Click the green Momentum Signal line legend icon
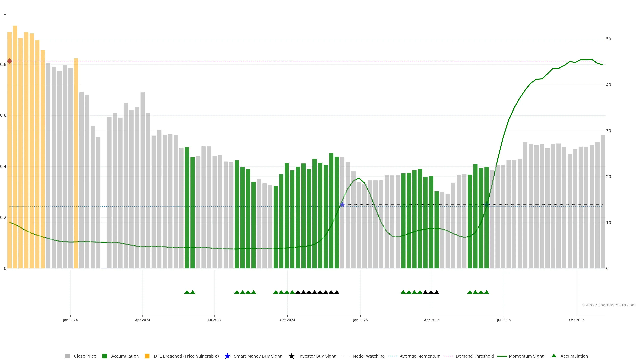Viewport: 644px width, 362px height. coord(502,356)
